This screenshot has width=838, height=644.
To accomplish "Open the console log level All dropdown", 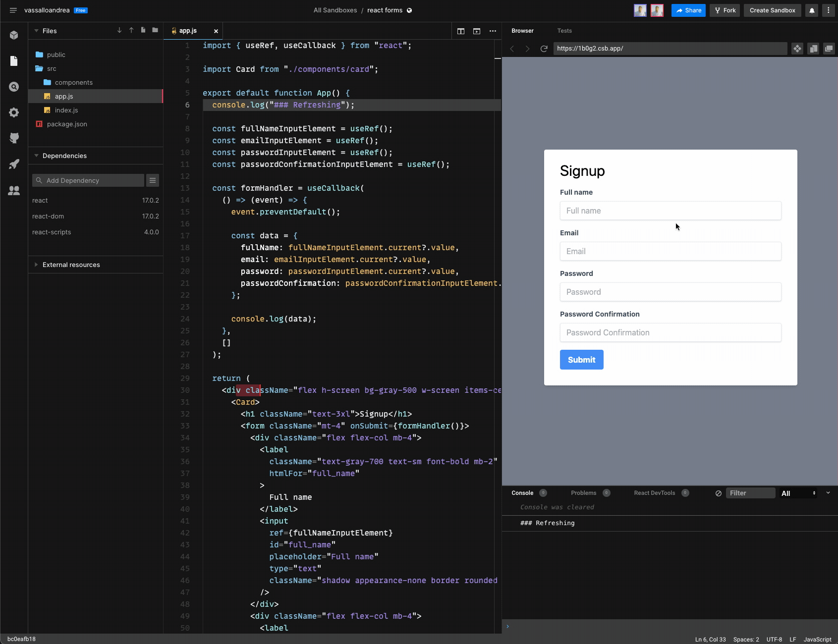I will 798,493.
